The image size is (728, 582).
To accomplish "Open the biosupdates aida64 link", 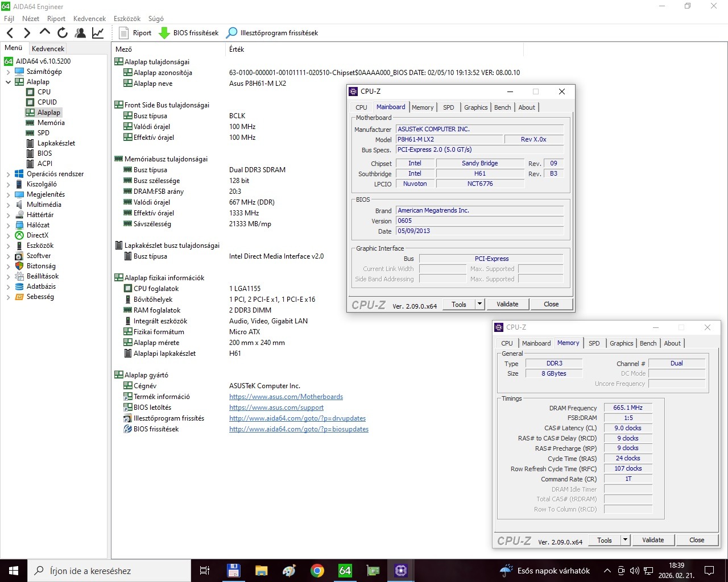I will (x=299, y=429).
